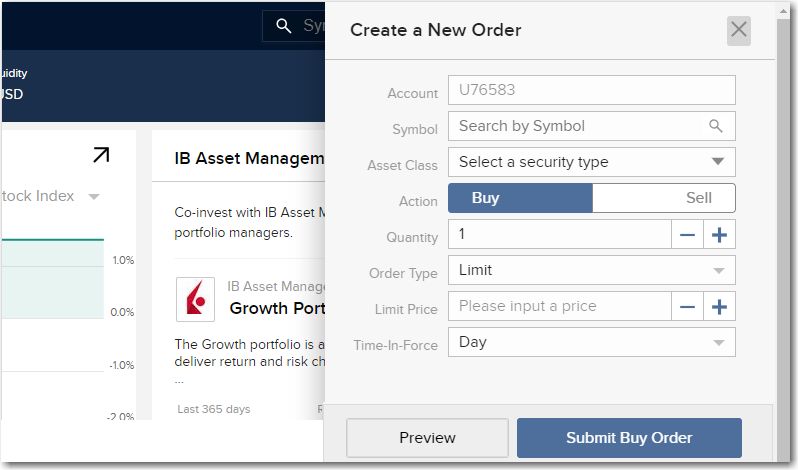The width and height of the screenshot is (798, 470).
Task: Increase Limit Price with the plus button
Action: (719, 307)
